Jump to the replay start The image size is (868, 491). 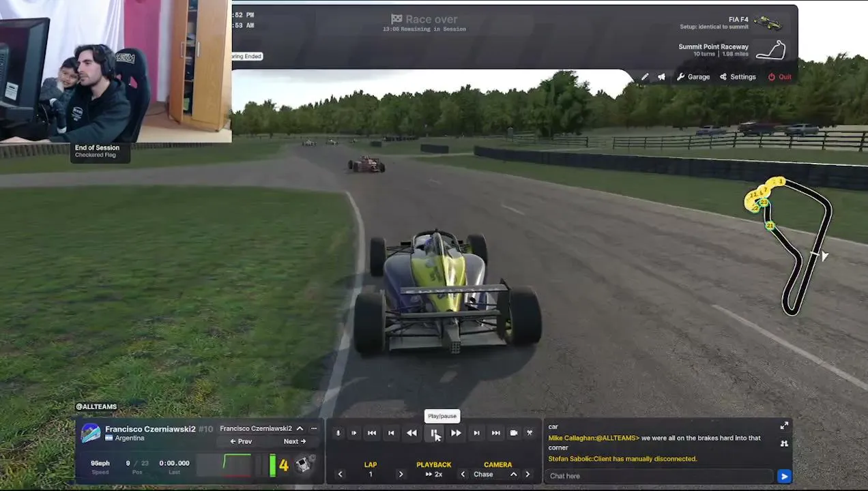pos(372,433)
